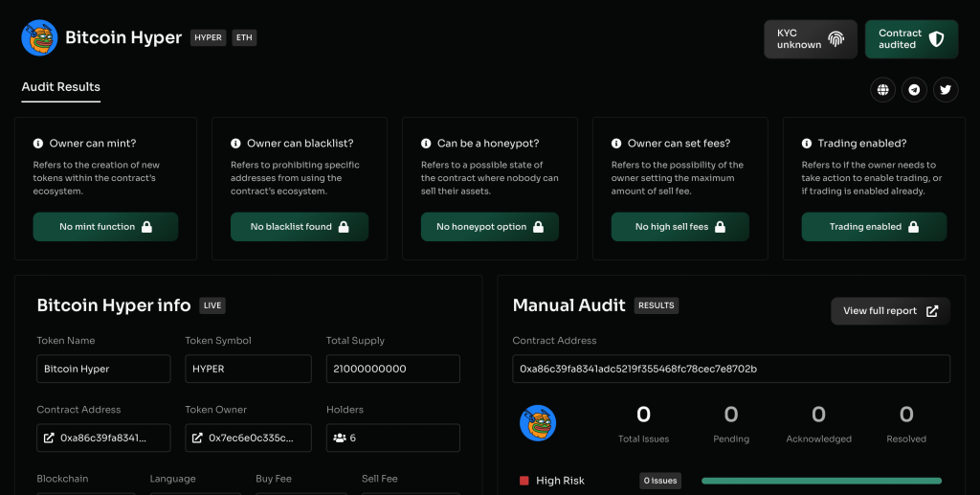Click the Bitcoin Hyper avatar in Manual Audit
The height and width of the screenshot is (495, 980).
pos(538,422)
